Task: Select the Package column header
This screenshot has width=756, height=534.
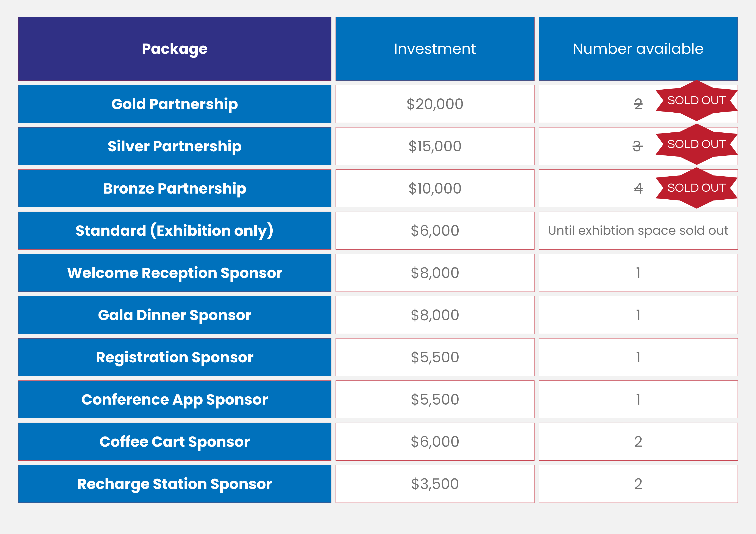Action: tap(175, 49)
